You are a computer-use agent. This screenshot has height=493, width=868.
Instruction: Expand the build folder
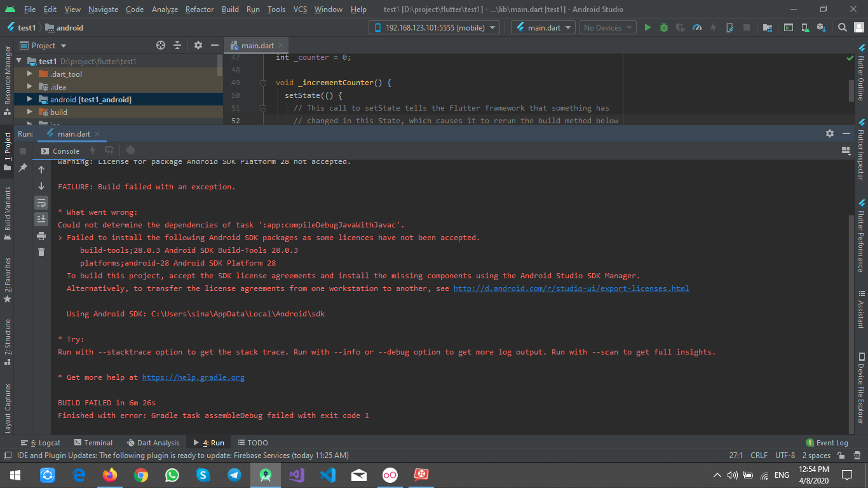click(29, 112)
